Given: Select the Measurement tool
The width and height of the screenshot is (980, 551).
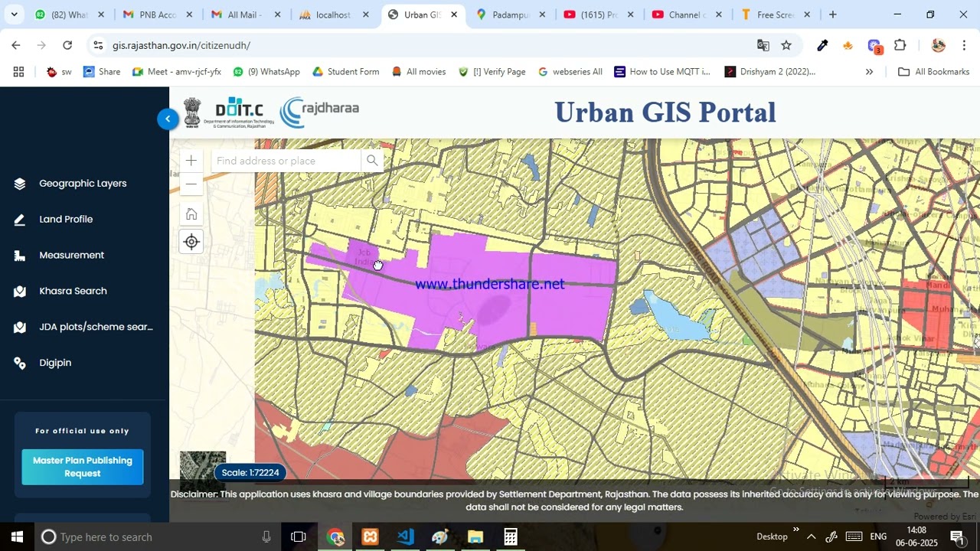Looking at the screenshot, I should [71, 256].
